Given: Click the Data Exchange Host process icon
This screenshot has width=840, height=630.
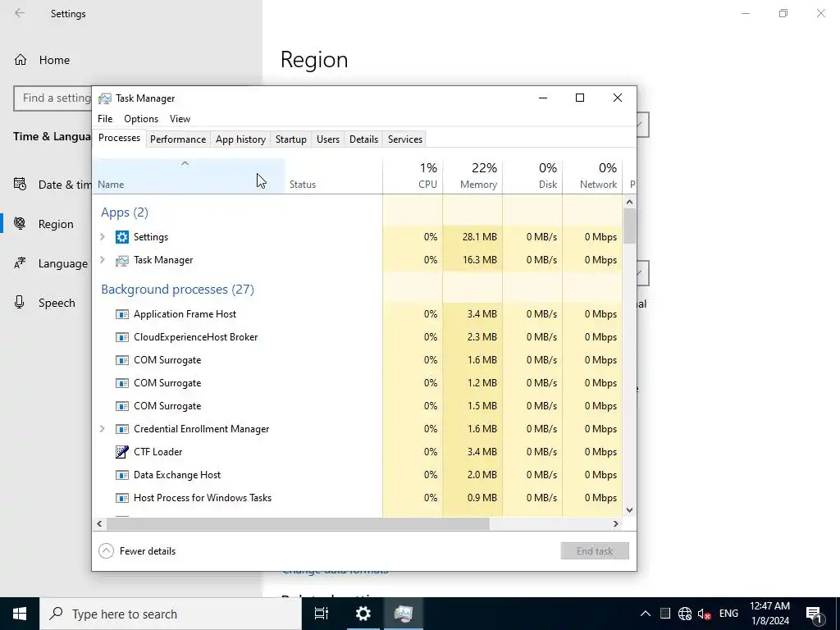Looking at the screenshot, I should click(122, 475).
